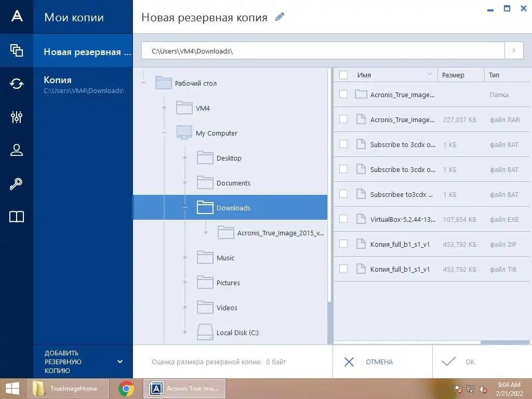Click the Local Disk (C:) drive icon
Viewport: 532px width, 399px height.
pyautogui.click(x=205, y=332)
